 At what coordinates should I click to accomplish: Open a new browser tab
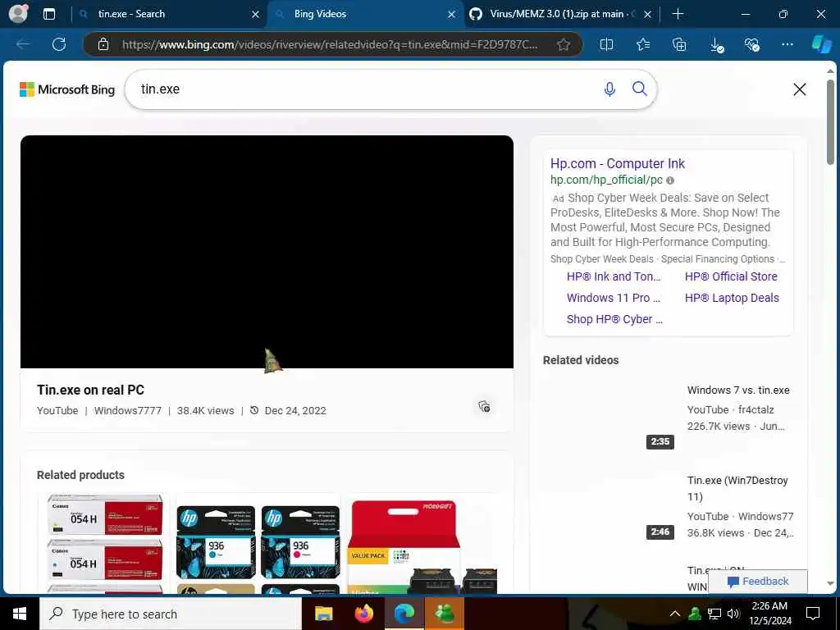678,14
